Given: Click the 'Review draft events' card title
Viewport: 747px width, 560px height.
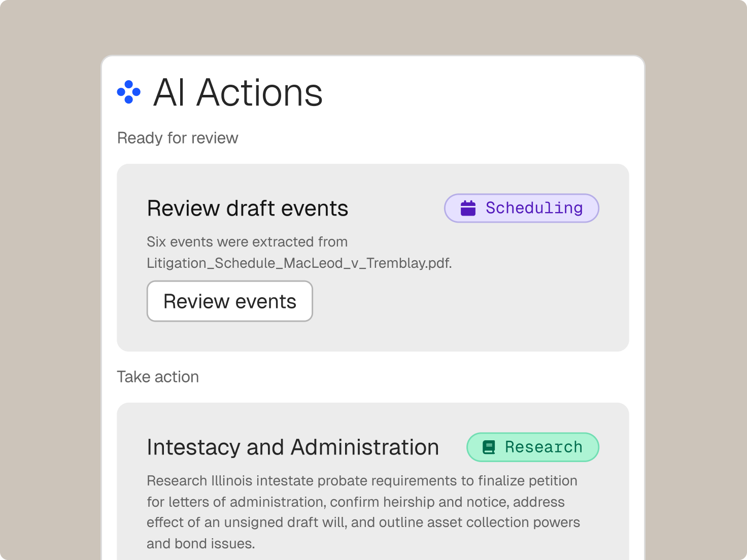Looking at the screenshot, I should 248,208.
